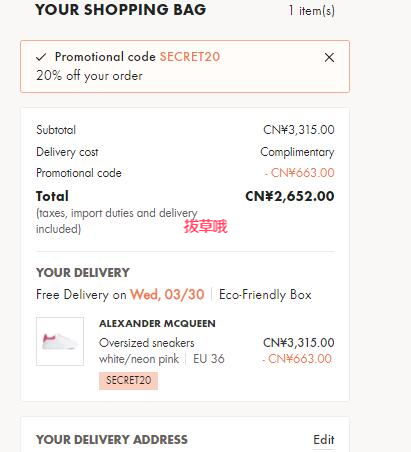Remove the SECRET20 promotional code with the X
The height and width of the screenshot is (452, 411).
(329, 57)
